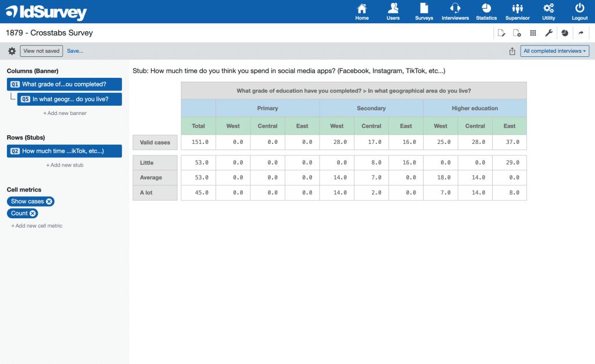Image resolution: width=595 pixels, height=364 pixels.
Task: Open the grid view icon in the toolbar
Action: pos(533,33)
